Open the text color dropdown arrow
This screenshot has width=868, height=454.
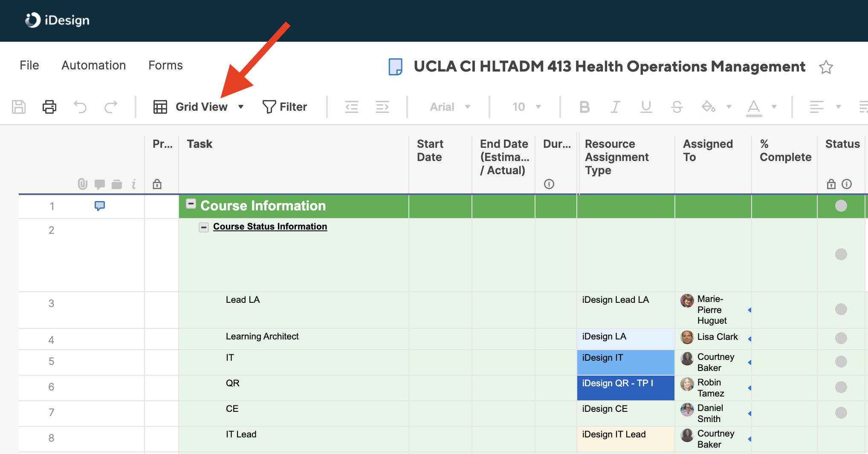click(774, 107)
